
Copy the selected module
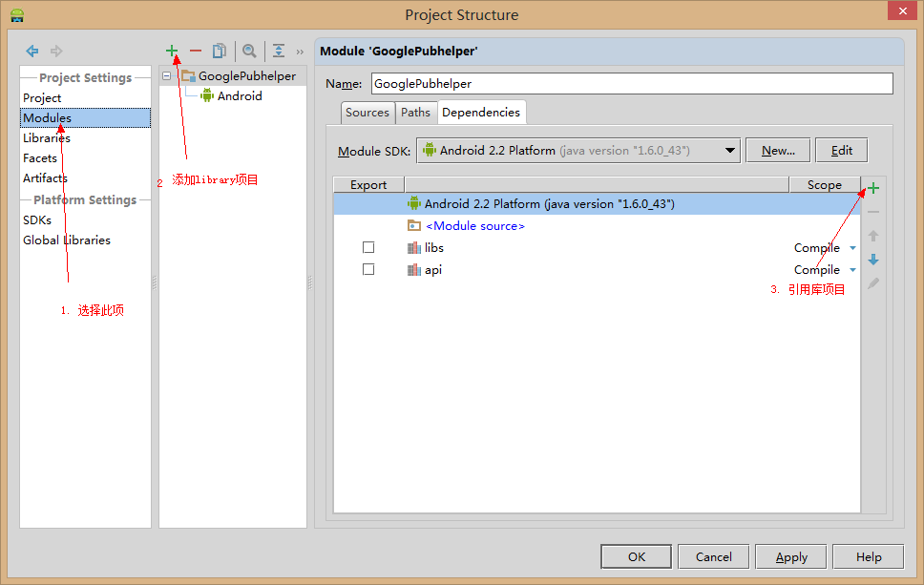[x=220, y=52]
